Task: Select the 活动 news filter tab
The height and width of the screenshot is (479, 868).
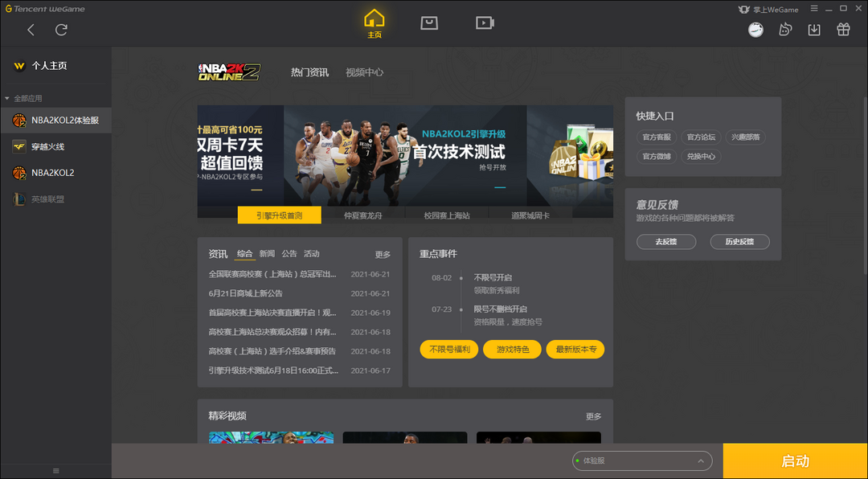Action: pyautogui.click(x=311, y=254)
